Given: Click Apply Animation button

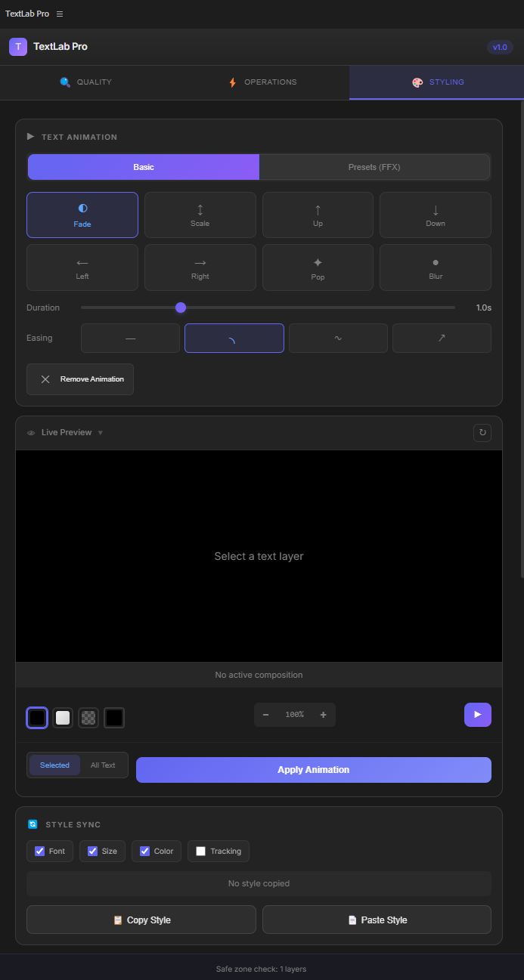Looking at the screenshot, I should coord(314,770).
